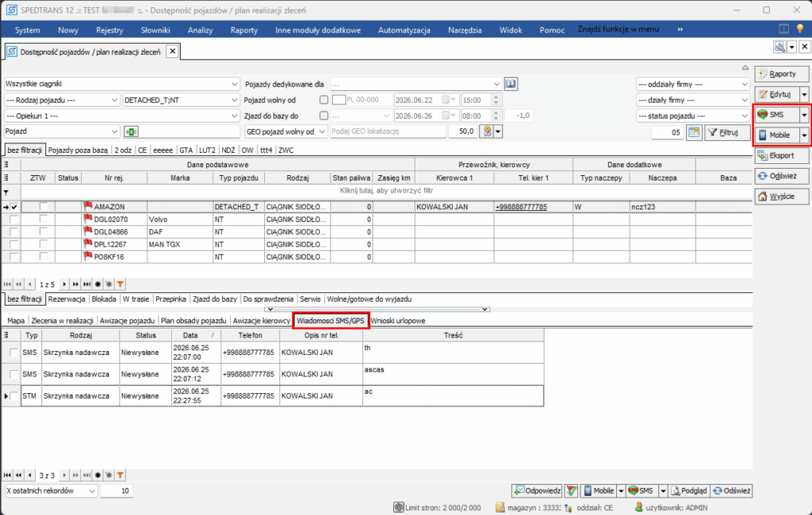Click the Eksport button

click(x=781, y=156)
